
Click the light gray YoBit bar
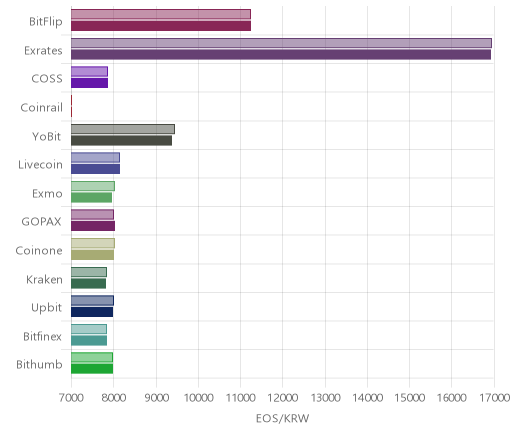(123, 129)
